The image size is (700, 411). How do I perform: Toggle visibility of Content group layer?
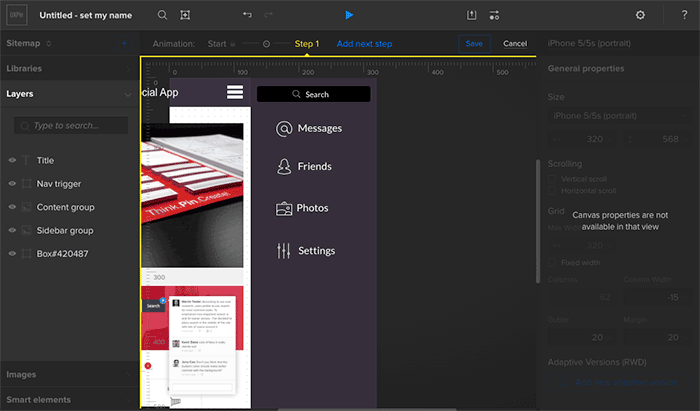click(12, 207)
